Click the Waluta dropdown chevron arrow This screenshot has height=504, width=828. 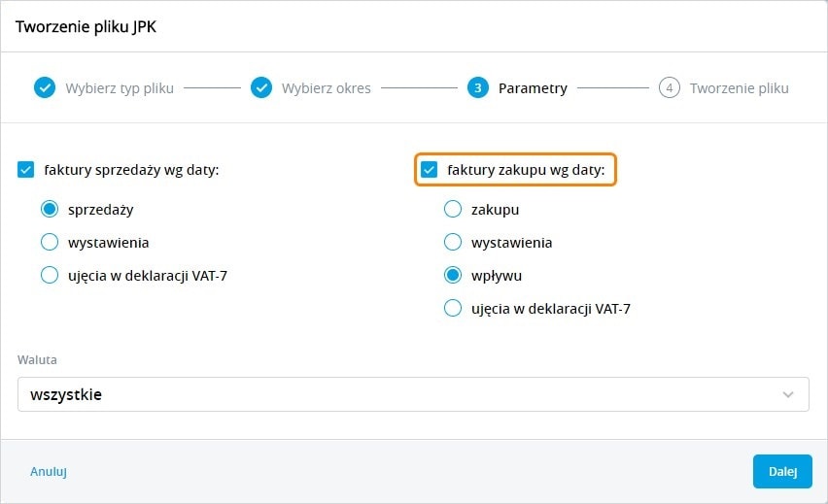pos(788,394)
